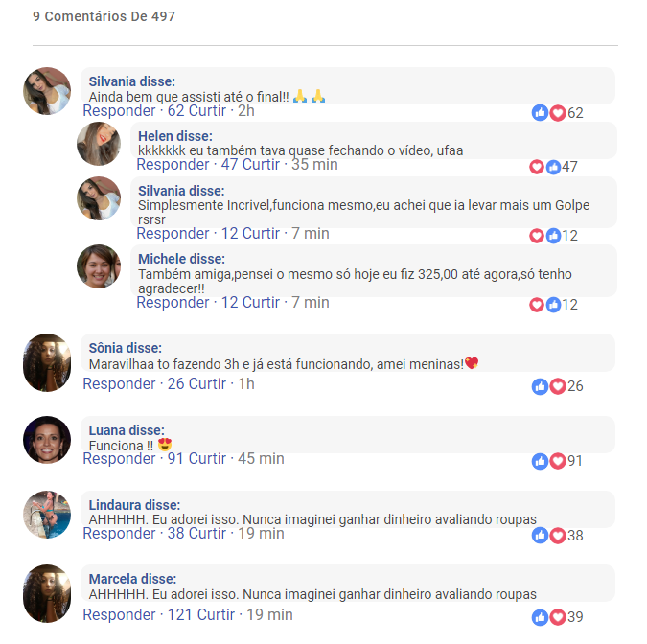
Task: Open Luana's avatar photo
Action: click(47, 440)
